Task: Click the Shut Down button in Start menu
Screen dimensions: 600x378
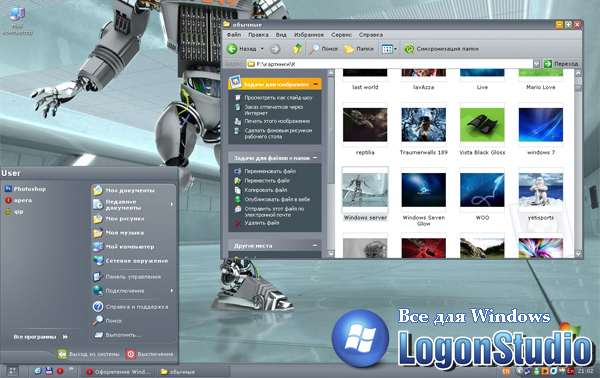Action: (x=150, y=354)
